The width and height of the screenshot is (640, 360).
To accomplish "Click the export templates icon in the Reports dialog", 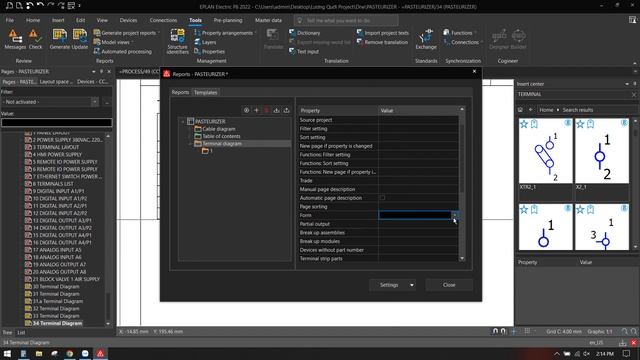I will pos(287,110).
